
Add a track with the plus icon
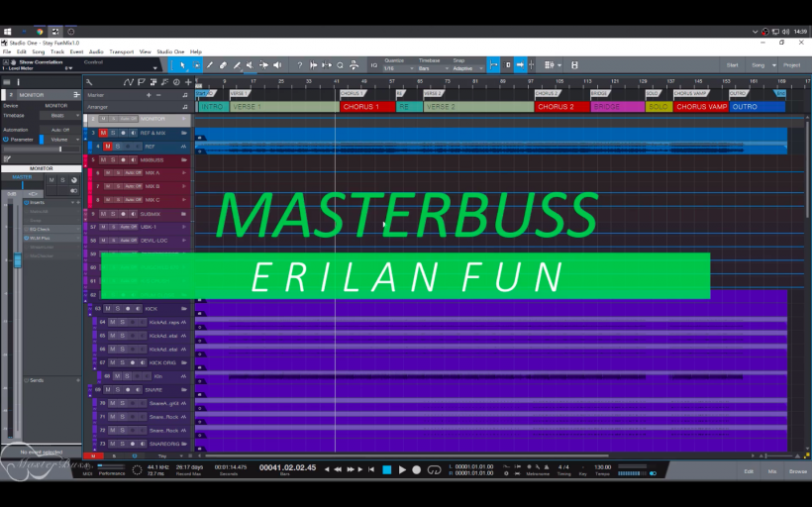(188, 82)
